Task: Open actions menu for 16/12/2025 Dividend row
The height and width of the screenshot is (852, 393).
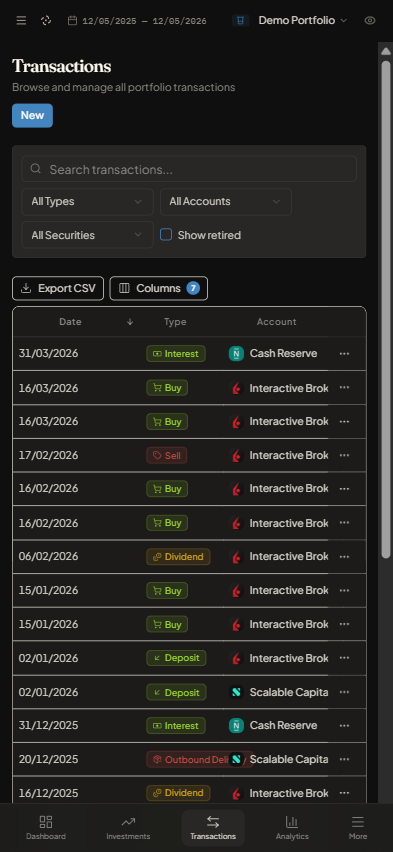Action: click(x=344, y=793)
